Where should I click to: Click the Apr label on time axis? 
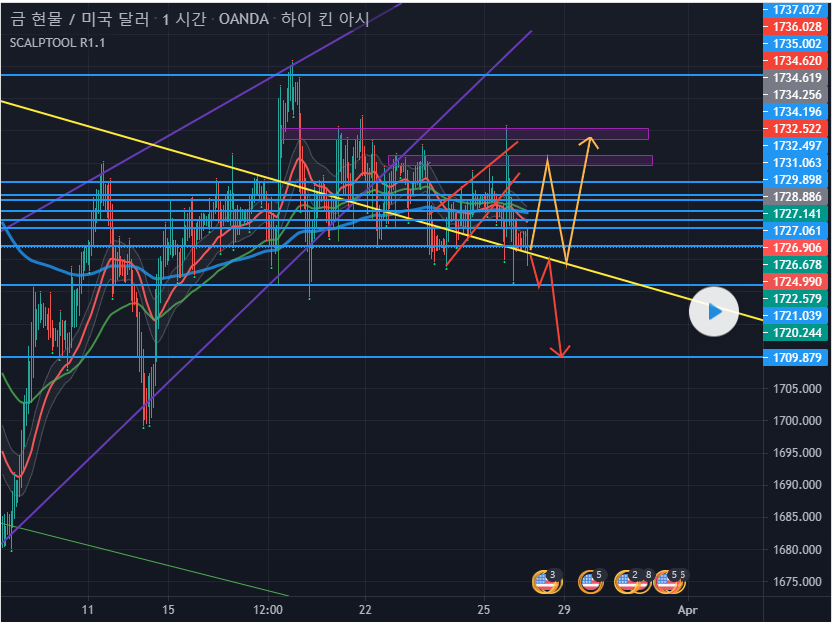point(687,609)
